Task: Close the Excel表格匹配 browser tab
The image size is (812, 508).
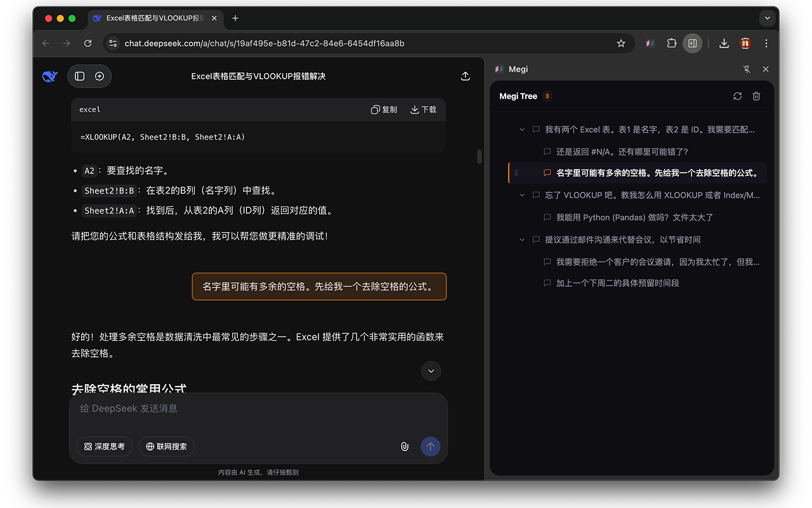Action: point(214,18)
